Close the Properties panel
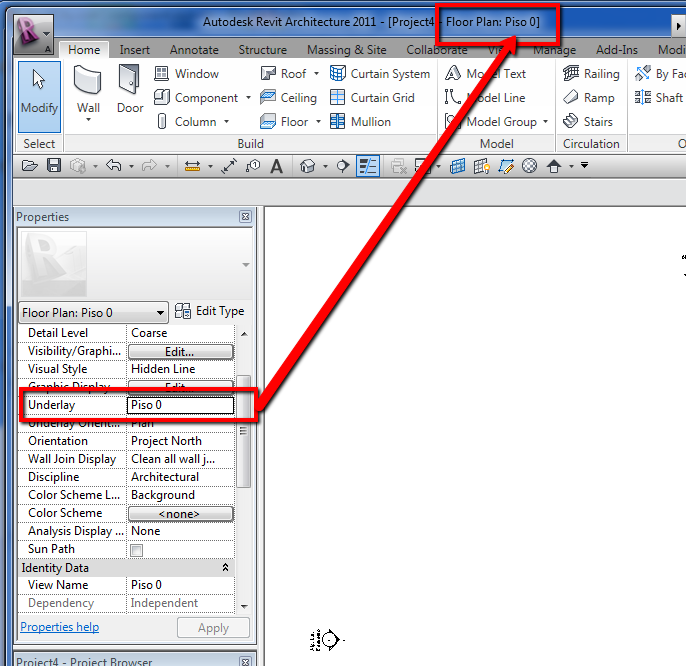686x666 pixels. (245, 217)
